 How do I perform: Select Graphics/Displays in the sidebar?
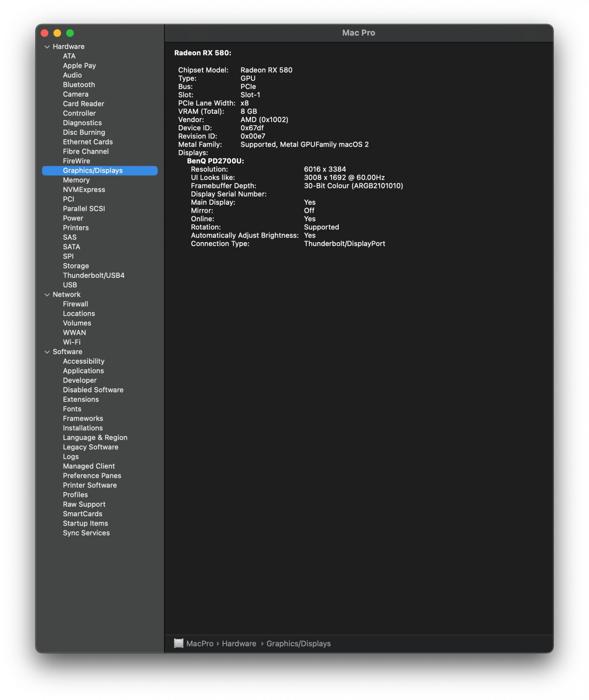tap(93, 170)
